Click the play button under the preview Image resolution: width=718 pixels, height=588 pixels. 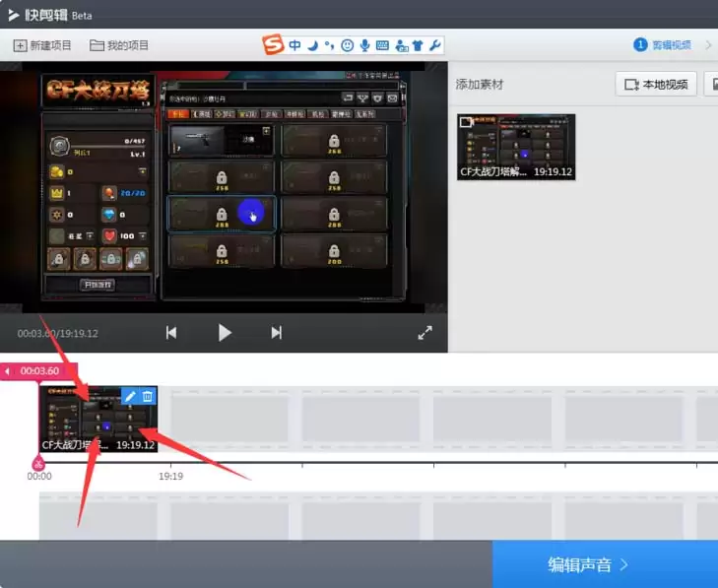pos(225,333)
